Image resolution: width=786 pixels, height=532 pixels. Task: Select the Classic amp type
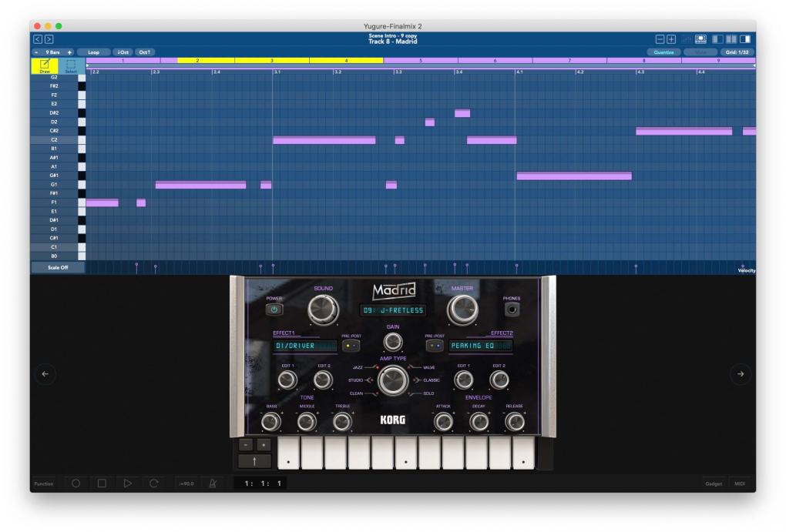point(431,380)
